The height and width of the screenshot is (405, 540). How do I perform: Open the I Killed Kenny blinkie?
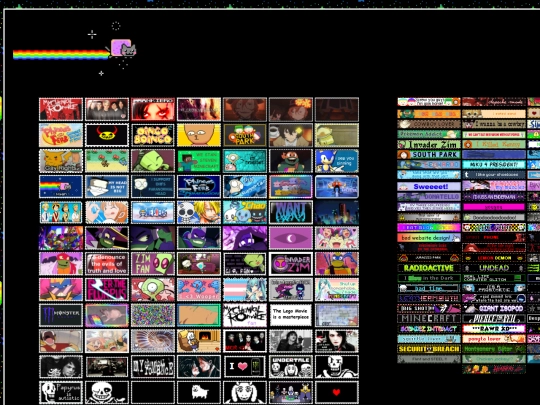[x=494, y=144]
